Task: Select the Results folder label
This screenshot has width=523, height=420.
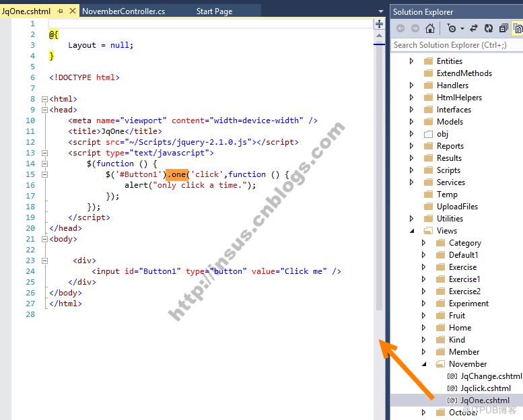Action: tap(449, 158)
